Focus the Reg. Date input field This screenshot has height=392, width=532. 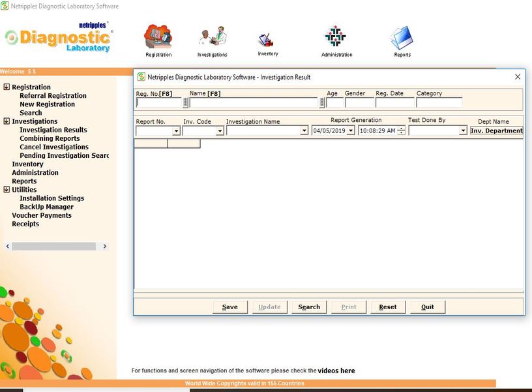tap(395, 102)
